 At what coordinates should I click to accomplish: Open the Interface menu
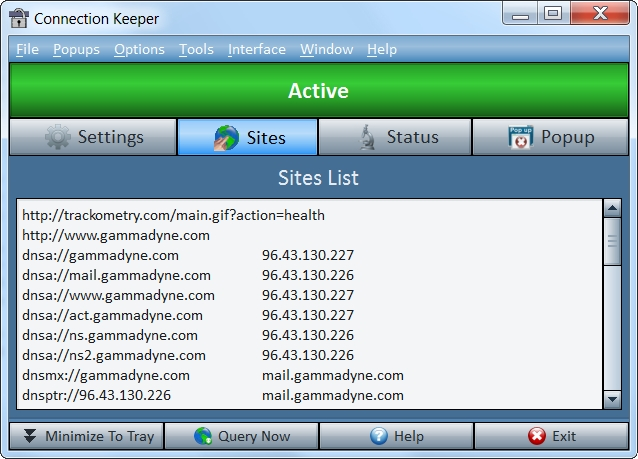coord(257,49)
